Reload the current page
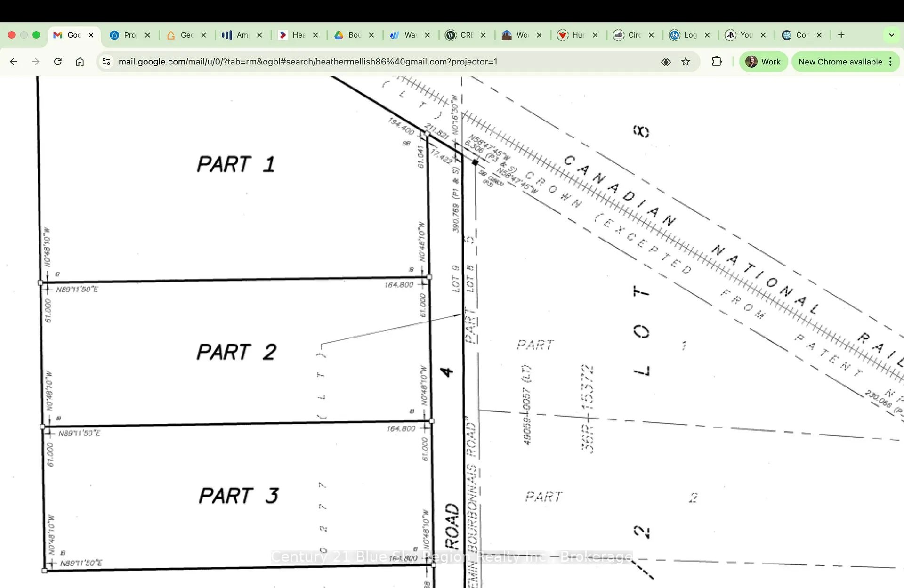 (58, 62)
